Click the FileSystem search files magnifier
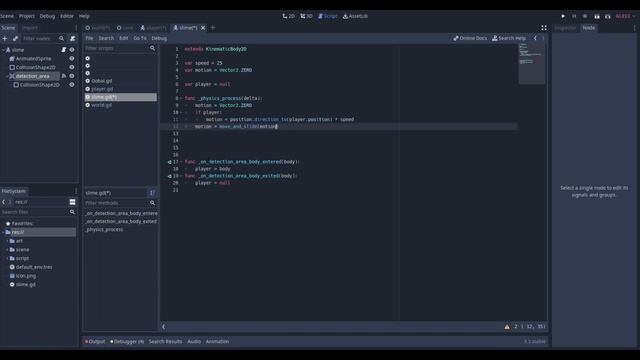The height and width of the screenshot is (360, 640). (72, 212)
